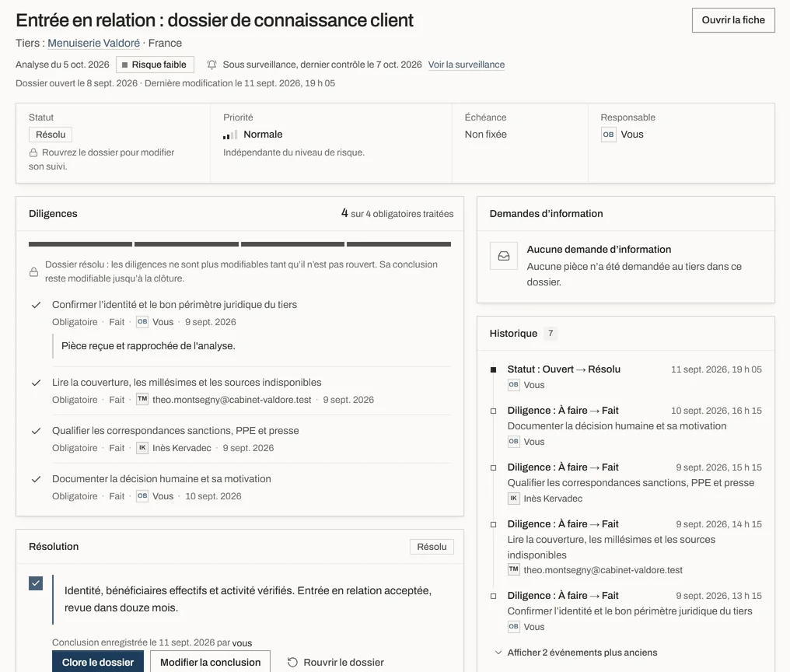Click the Résolu badge in Résolution panel
Image resolution: width=790 pixels, height=672 pixels.
[x=432, y=547]
